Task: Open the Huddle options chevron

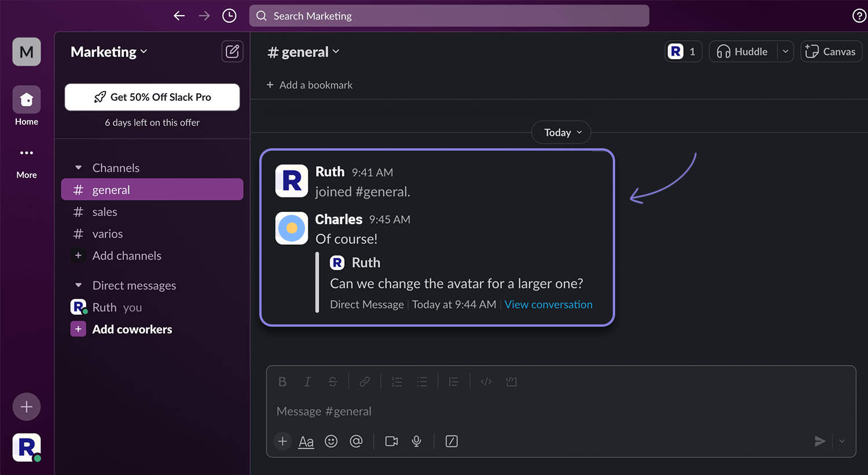Action: (x=785, y=52)
